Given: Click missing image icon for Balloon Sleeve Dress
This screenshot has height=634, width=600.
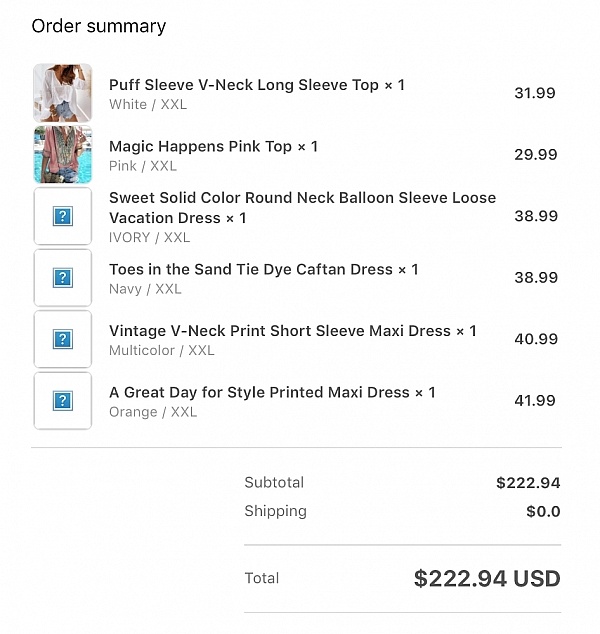Looking at the screenshot, I should [63, 216].
